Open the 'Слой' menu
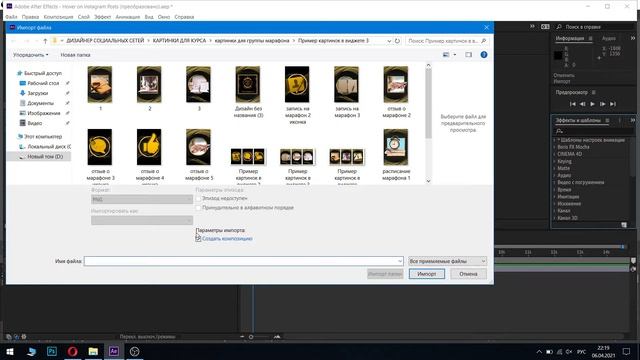 coord(84,17)
